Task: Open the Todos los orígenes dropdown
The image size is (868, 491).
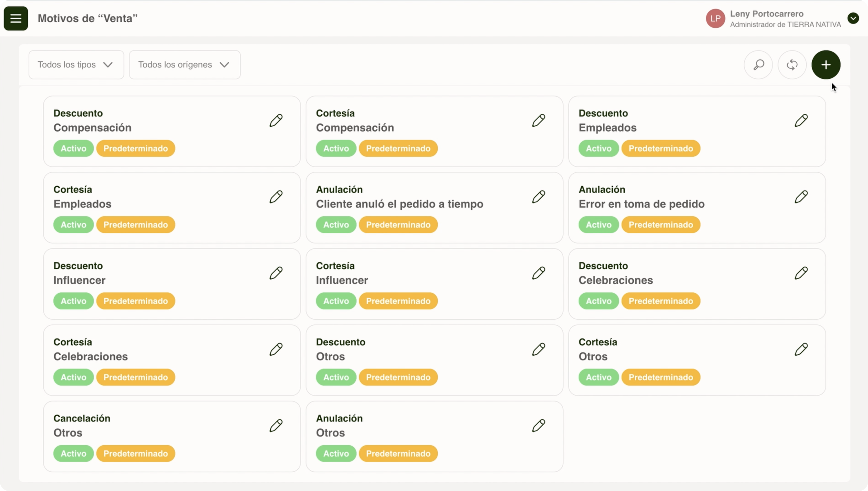Action: point(184,65)
